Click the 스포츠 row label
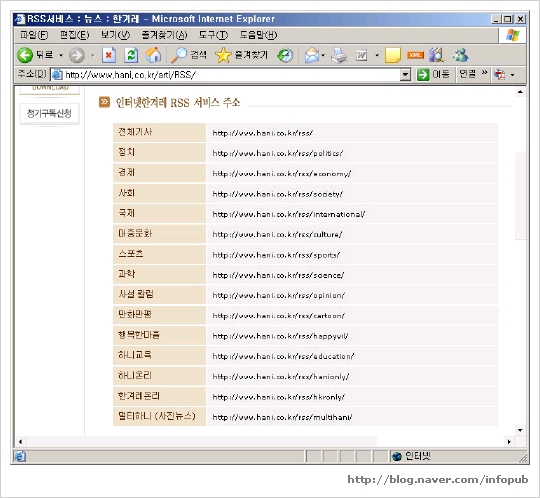540x498 pixels. tap(131, 254)
